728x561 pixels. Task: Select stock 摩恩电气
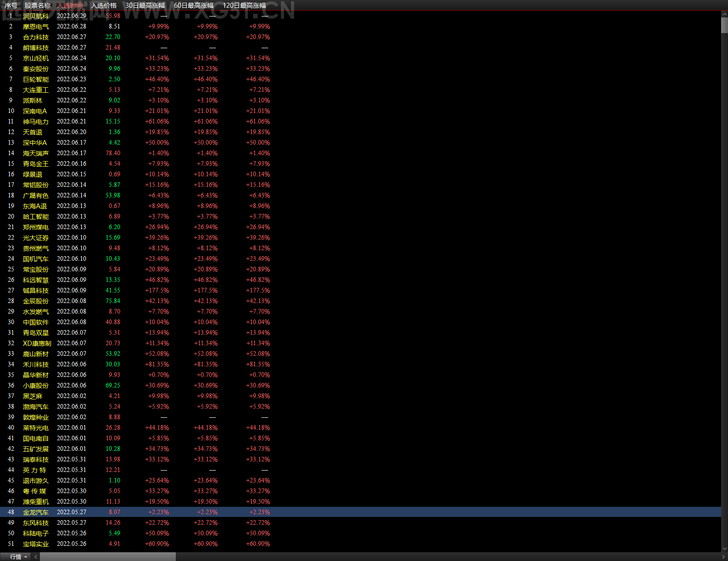pos(36,27)
